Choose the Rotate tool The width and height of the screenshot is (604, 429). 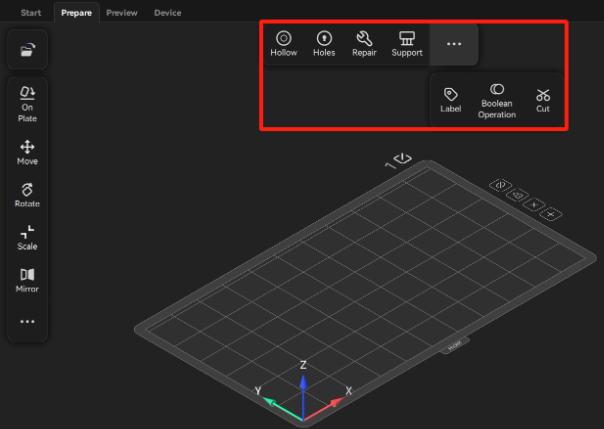point(27,194)
